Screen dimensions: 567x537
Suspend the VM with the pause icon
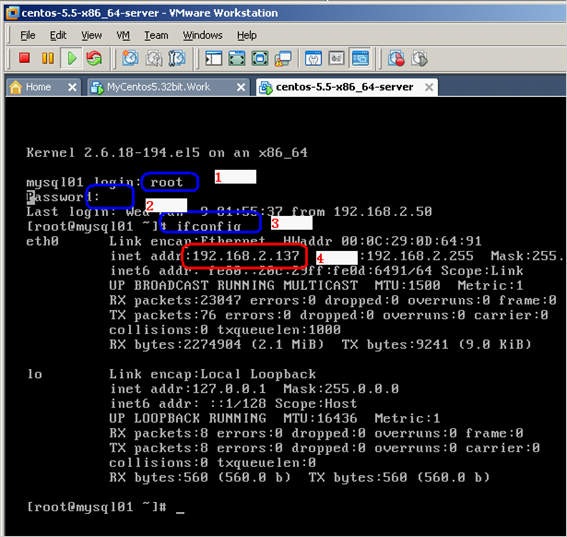click(47, 58)
